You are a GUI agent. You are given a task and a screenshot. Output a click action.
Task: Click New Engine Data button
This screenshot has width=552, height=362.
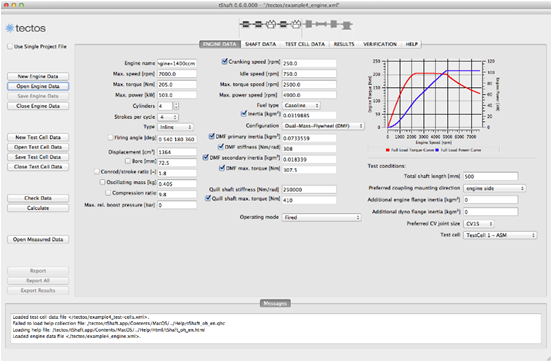pyautogui.click(x=38, y=76)
